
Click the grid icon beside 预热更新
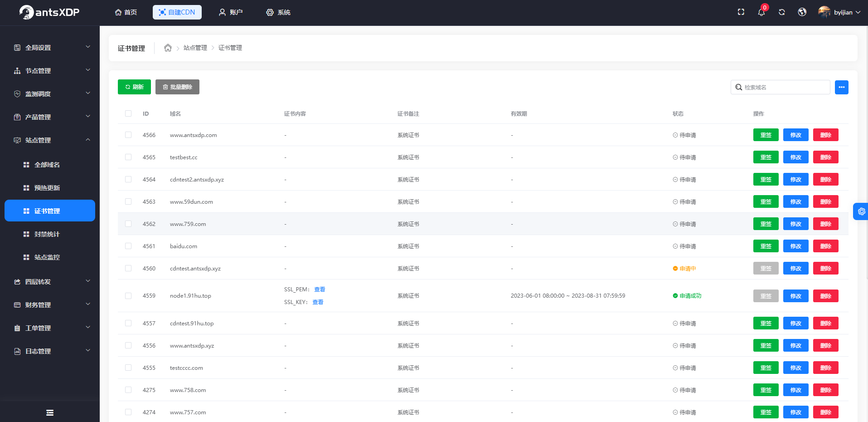click(x=26, y=188)
